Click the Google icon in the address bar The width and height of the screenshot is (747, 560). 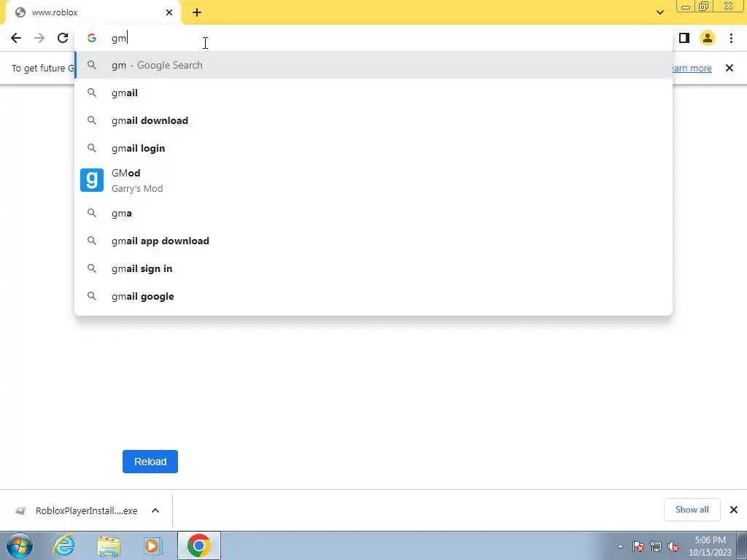(91, 38)
